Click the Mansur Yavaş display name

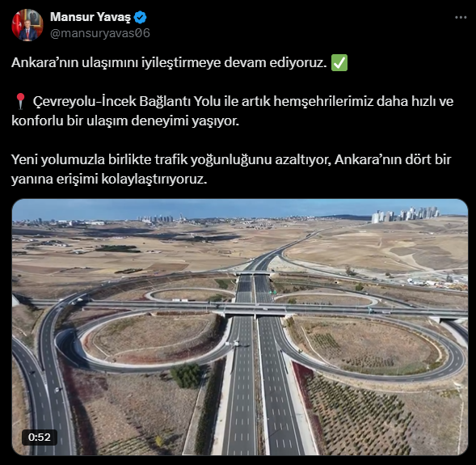(91, 17)
